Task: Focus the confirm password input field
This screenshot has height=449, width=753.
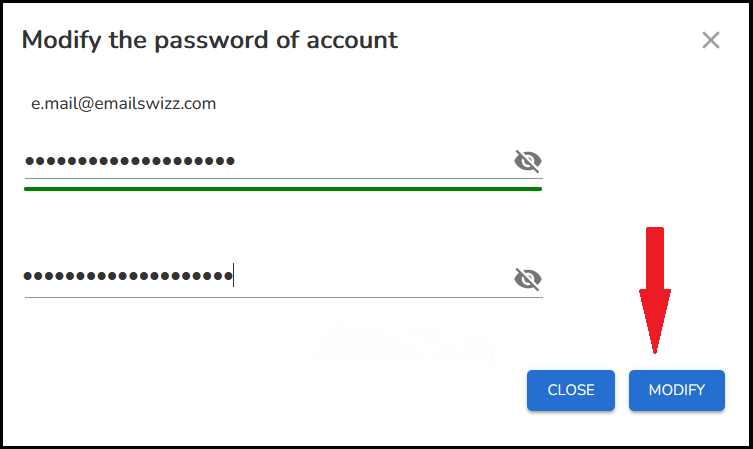Action: [283, 279]
